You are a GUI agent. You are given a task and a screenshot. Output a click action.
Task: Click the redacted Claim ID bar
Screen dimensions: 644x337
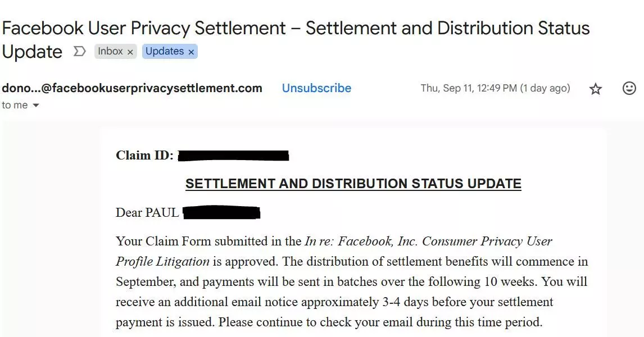233,156
